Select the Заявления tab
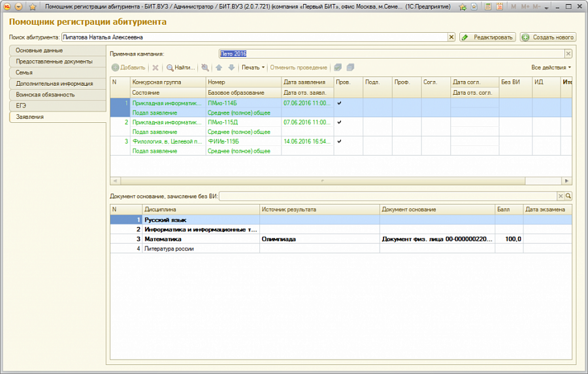The width and height of the screenshot is (588, 374). 57,117
